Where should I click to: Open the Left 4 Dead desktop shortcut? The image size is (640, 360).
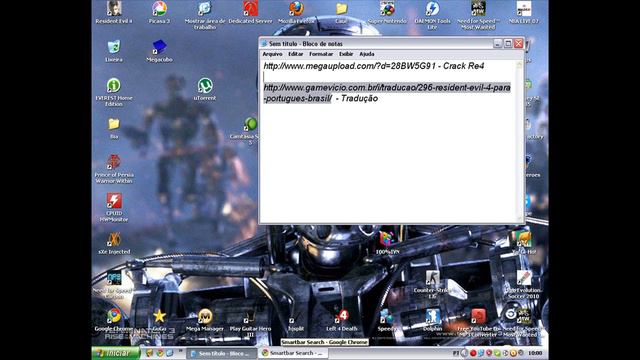click(x=342, y=320)
